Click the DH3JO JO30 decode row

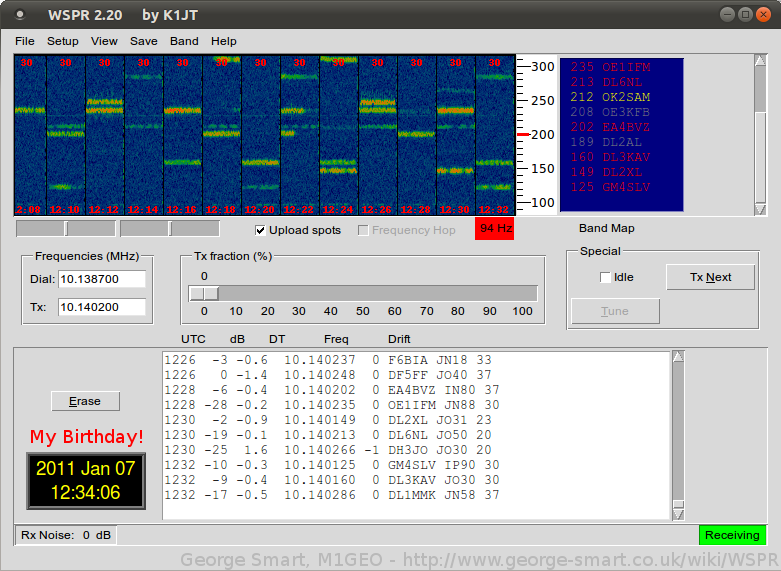[328, 449]
